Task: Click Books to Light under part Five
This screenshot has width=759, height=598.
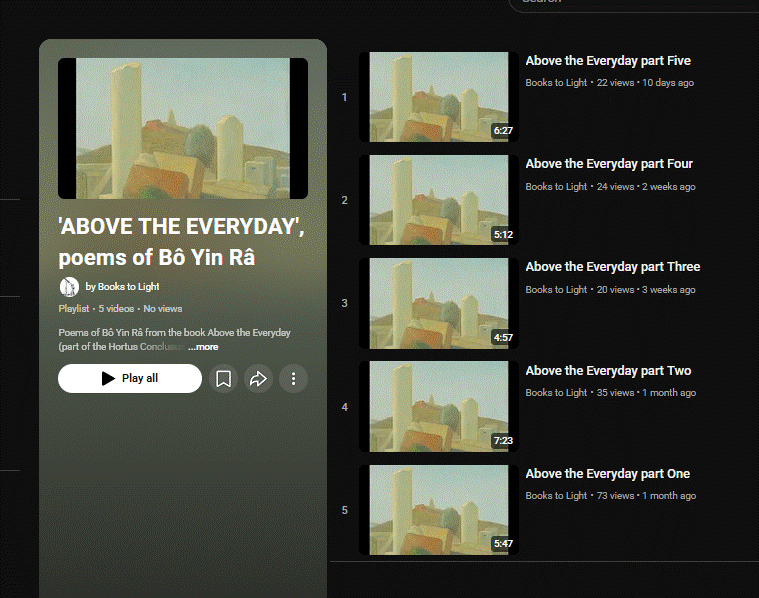Action: pyautogui.click(x=556, y=83)
